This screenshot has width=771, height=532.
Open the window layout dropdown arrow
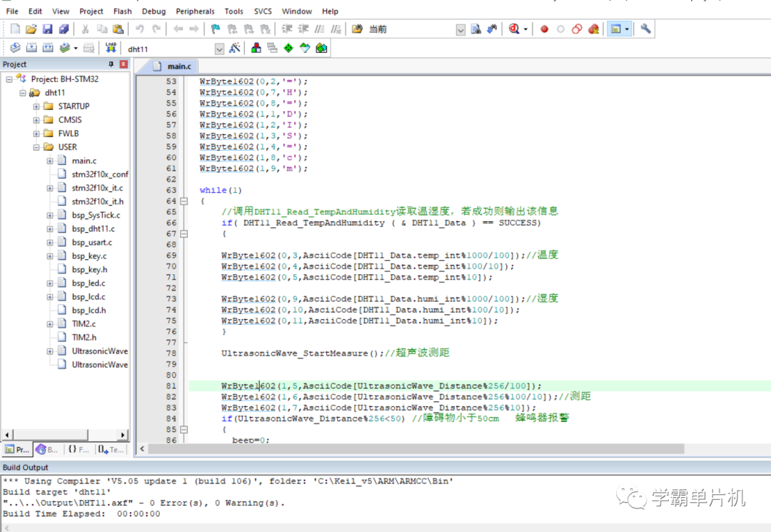tap(627, 29)
